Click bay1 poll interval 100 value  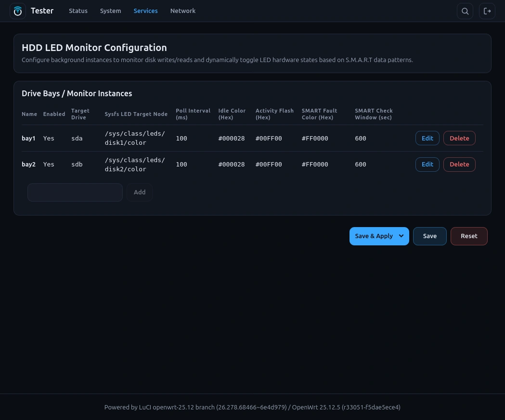pyautogui.click(x=181, y=139)
